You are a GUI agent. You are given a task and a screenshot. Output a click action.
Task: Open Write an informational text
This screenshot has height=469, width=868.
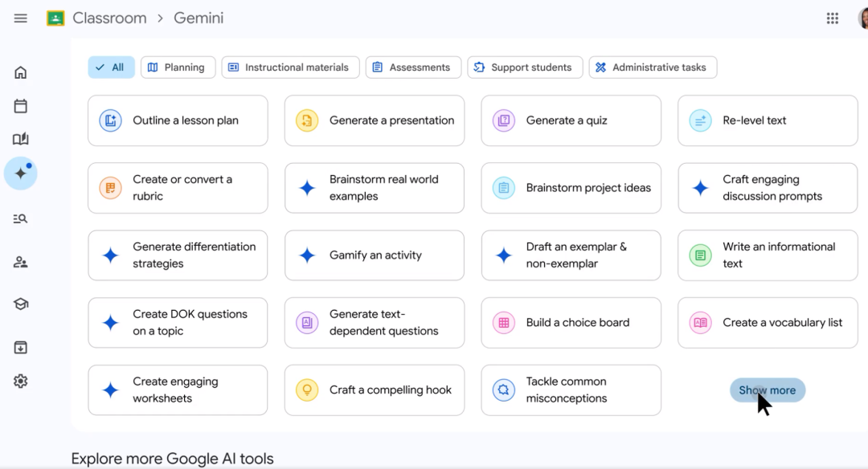pyautogui.click(x=768, y=255)
